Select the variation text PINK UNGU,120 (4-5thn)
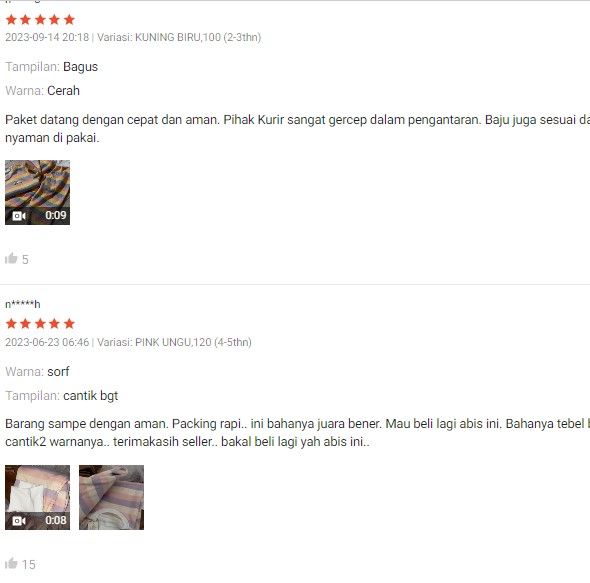590x583 pixels. pyautogui.click(x=193, y=342)
